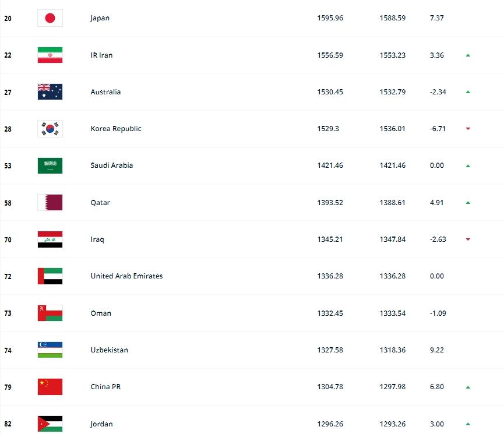
Task: Open the China PR team link
Action: [105, 387]
